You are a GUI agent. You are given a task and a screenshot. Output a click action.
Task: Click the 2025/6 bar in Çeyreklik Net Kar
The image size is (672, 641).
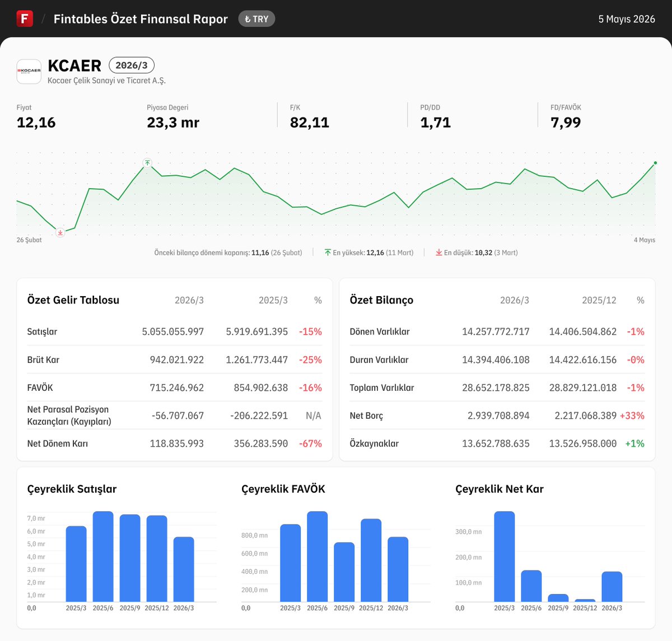531,586
